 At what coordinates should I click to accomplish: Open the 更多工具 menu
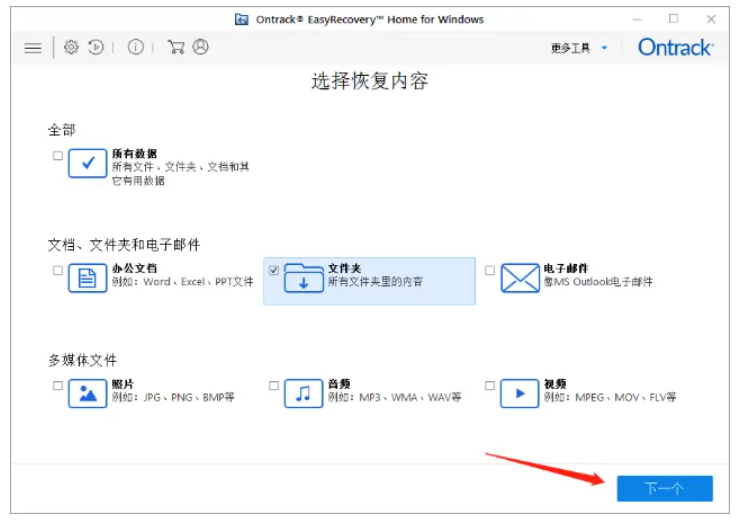click(570, 48)
